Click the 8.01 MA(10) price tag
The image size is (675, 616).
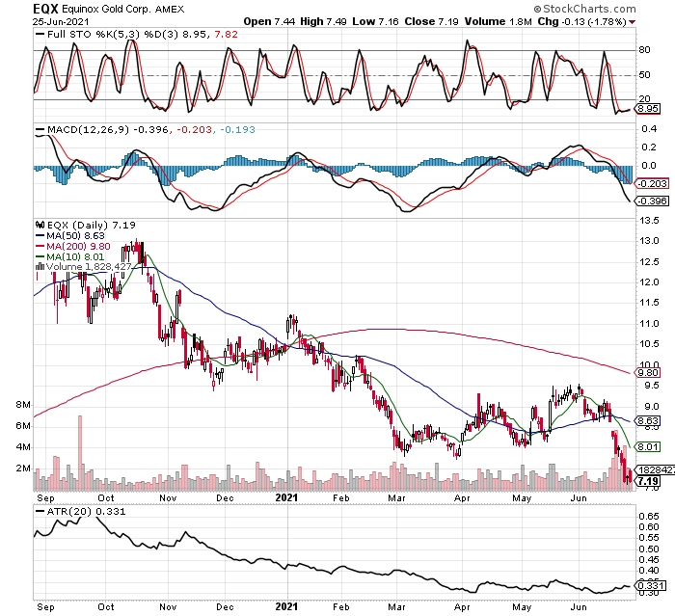click(x=648, y=447)
